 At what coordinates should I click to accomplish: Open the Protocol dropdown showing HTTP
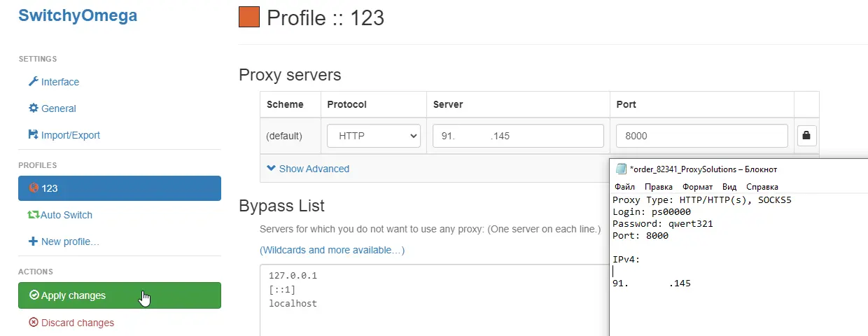tap(374, 136)
